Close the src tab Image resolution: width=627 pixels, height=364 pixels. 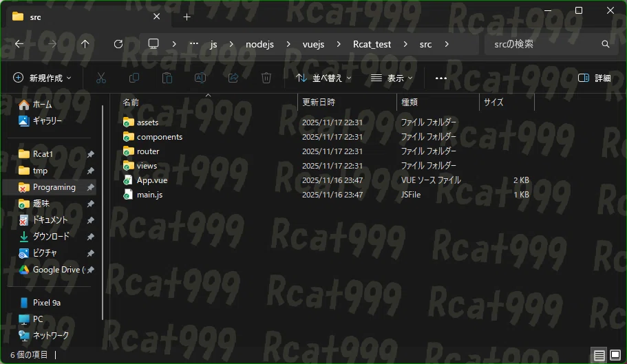coord(157,17)
